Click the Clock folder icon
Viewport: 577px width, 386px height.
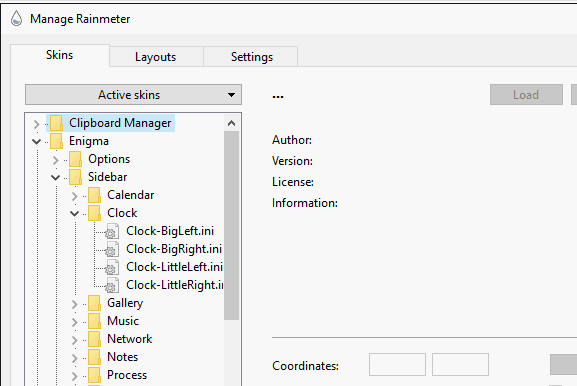pyautogui.click(x=95, y=213)
